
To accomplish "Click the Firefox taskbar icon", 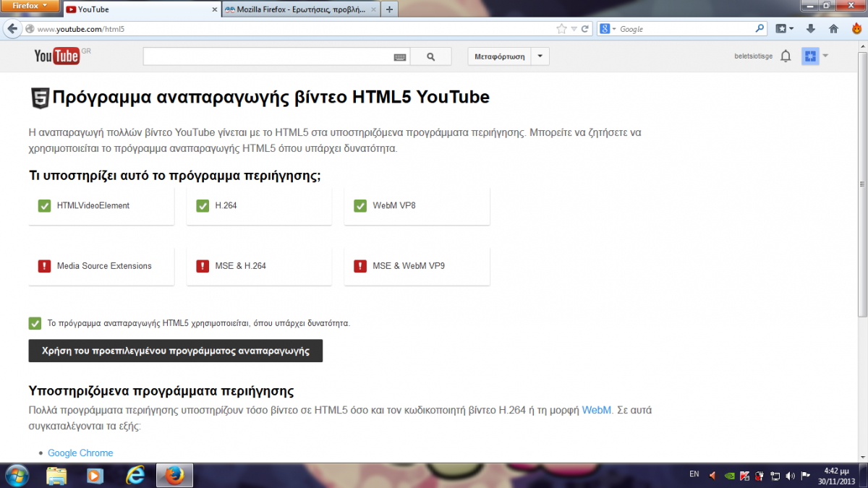I will coord(174,475).
